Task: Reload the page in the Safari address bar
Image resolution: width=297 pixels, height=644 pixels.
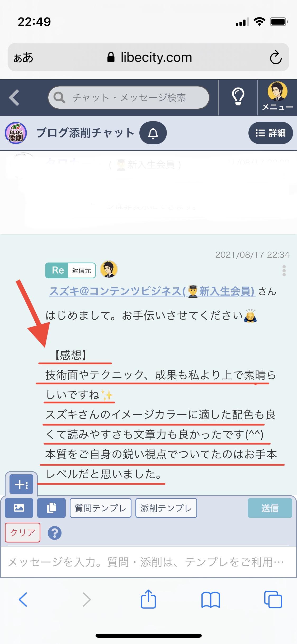Action: coord(276,57)
